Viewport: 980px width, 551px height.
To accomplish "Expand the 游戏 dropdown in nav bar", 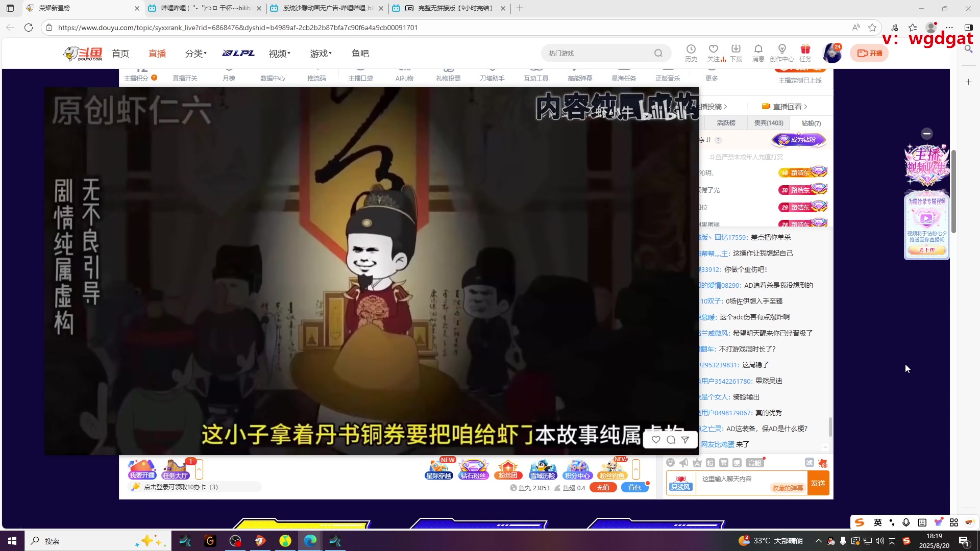I will (x=321, y=53).
